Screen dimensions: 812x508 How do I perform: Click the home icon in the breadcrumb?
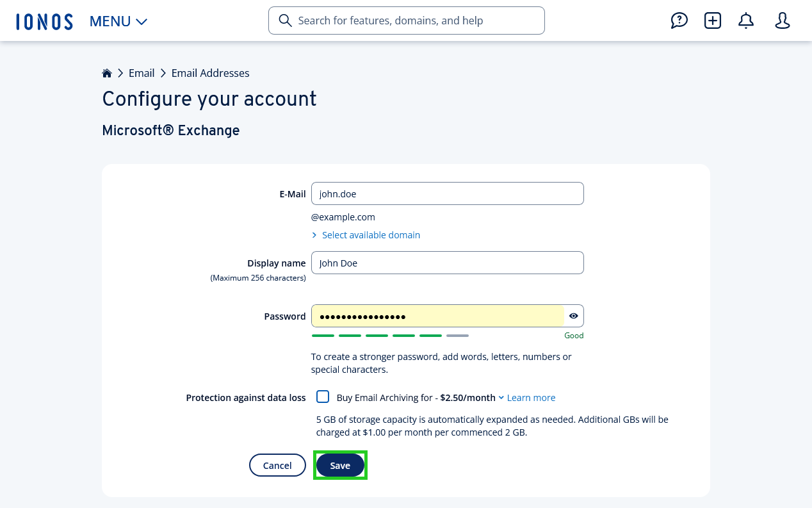click(107, 72)
